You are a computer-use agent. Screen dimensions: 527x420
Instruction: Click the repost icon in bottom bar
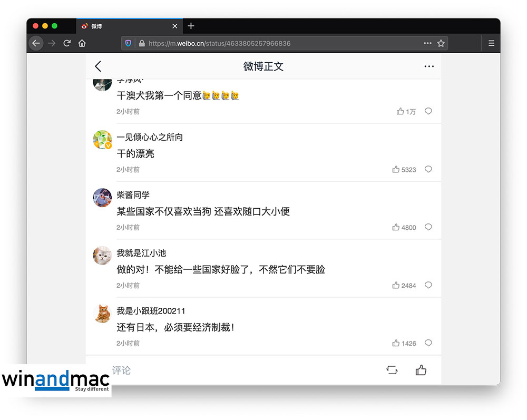click(x=392, y=370)
